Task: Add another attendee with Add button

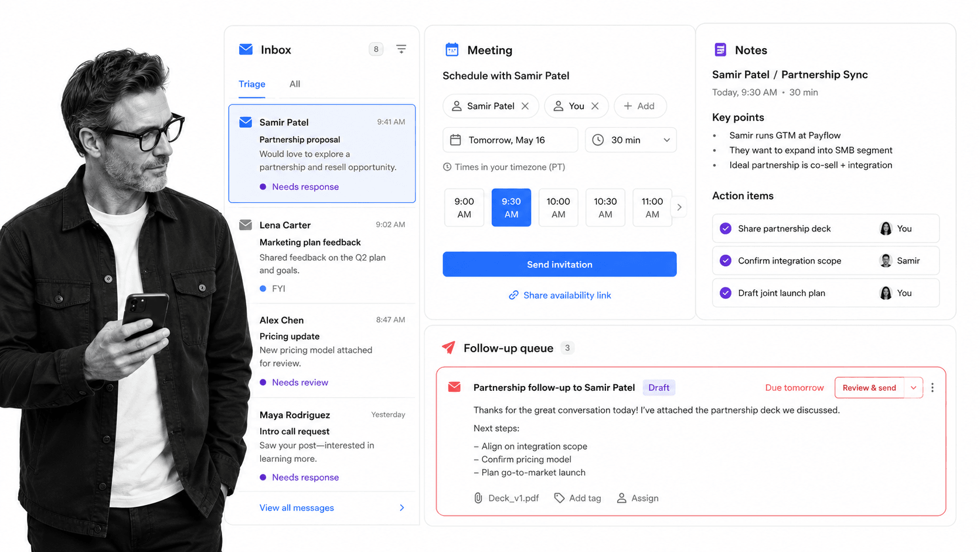Action: [x=639, y=106]
